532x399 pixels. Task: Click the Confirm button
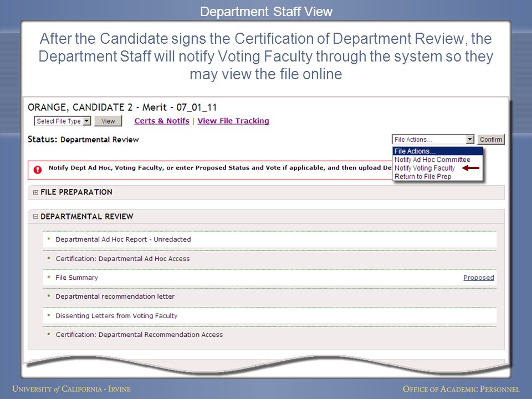pos(491,140)
